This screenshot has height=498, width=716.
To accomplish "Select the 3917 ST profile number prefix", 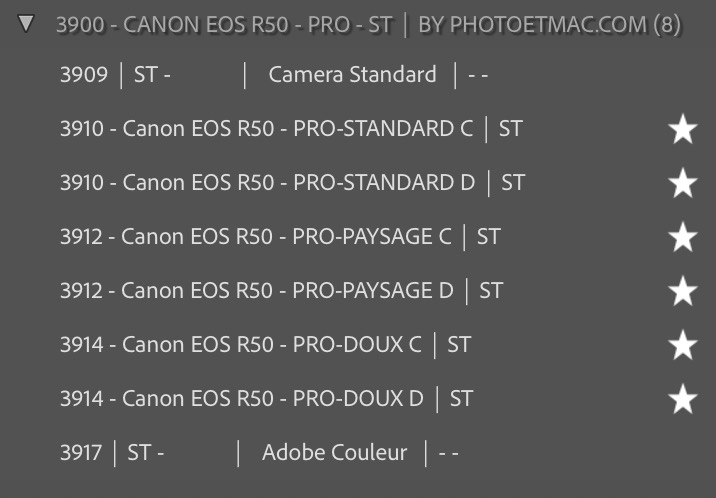I will coord(81,453).
